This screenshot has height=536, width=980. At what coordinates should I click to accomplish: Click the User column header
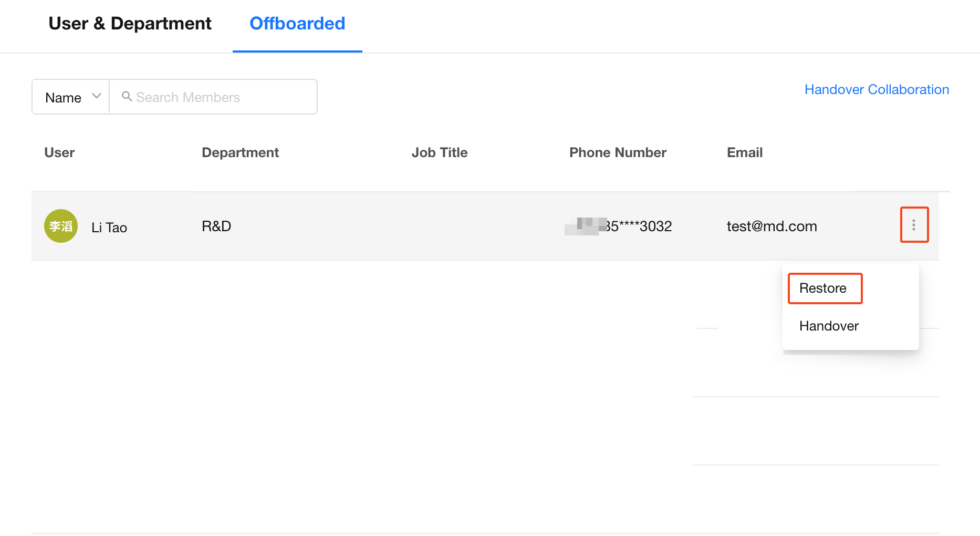pyautogui.click(x=59, y=152)
